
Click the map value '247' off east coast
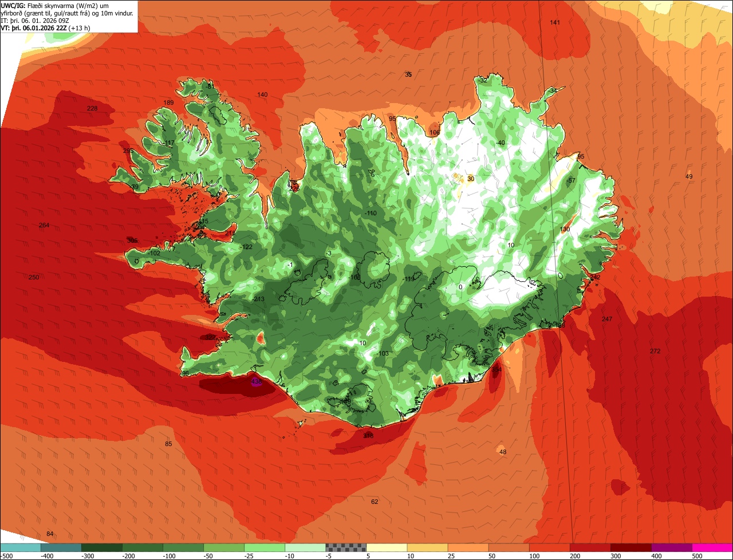pos(607,318)
